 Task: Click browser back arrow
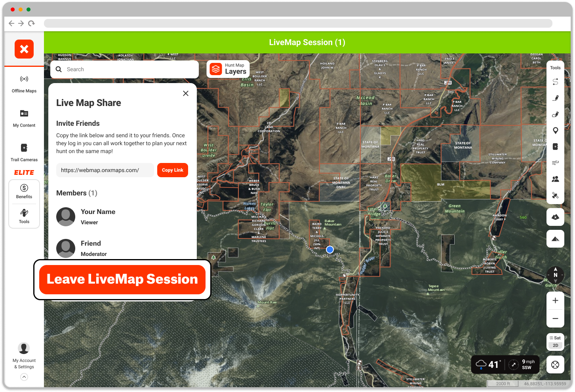point(11,23)
